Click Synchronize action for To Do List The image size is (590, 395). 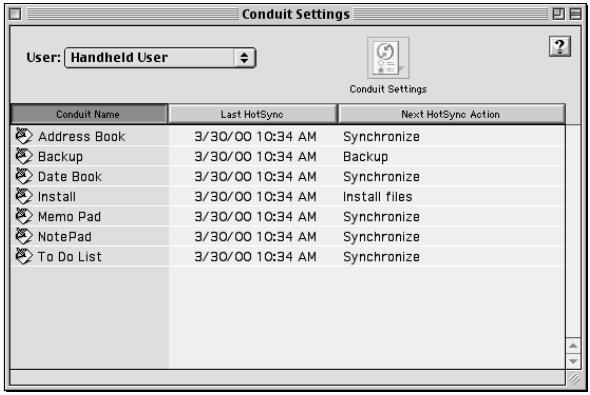click(x=381, y=257)
